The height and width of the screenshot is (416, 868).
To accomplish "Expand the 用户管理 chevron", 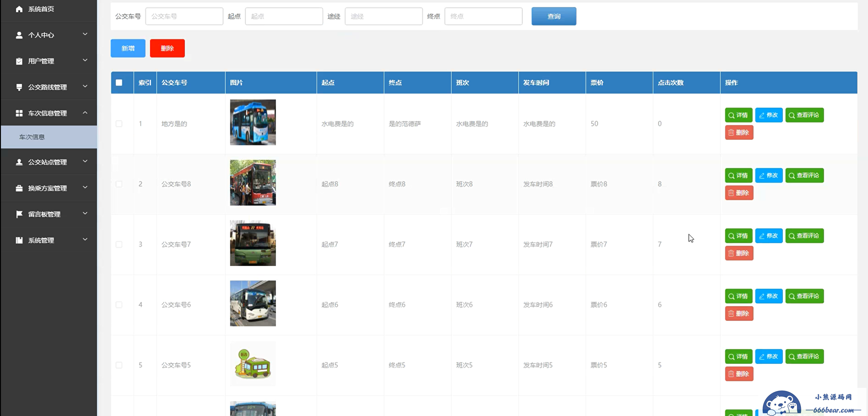I will 85,60.
